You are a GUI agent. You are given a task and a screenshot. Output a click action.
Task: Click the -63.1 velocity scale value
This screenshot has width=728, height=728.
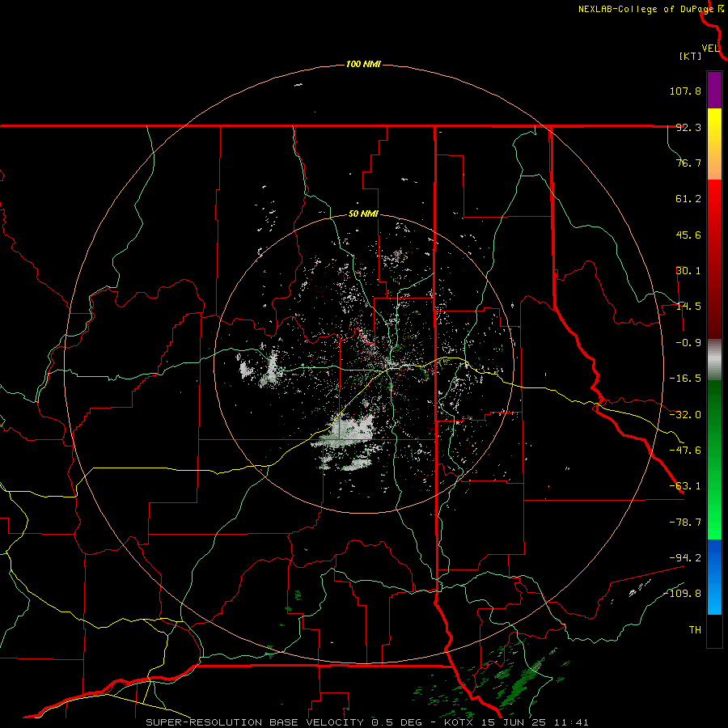pos(685,486)
